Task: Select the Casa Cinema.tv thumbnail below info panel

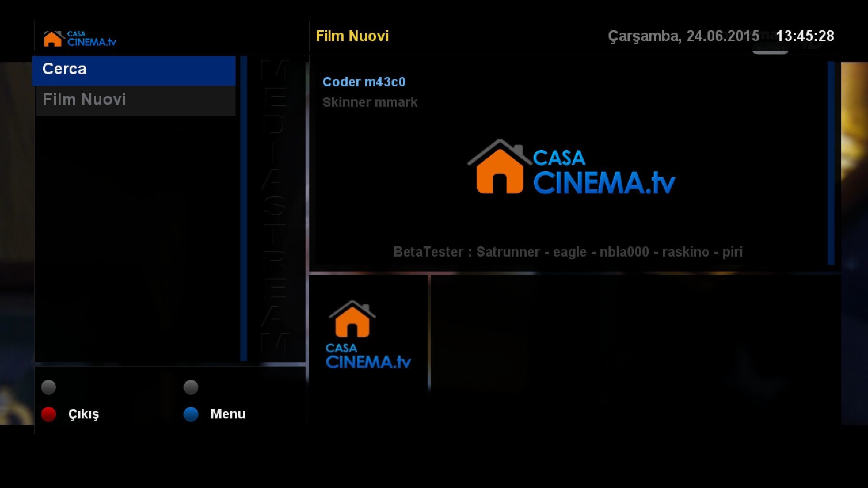Action: 368,334
